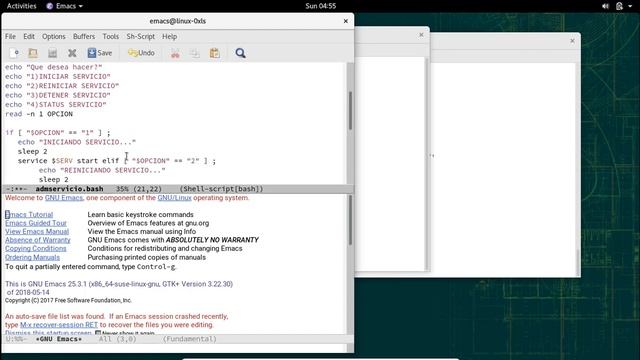640x360 pixels.
Task: Click the Save toolbar button
Action: (x=100, y=53)
